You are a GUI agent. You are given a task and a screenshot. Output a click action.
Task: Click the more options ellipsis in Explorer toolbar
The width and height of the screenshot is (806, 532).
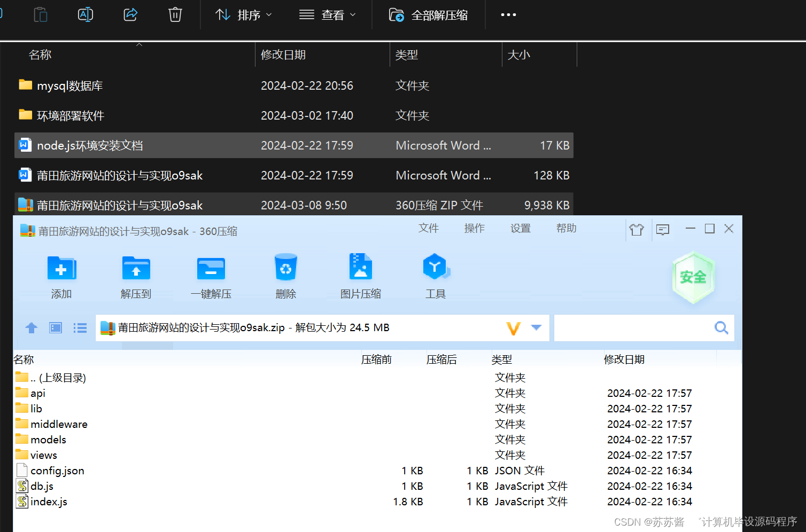(x=508, y=14)
